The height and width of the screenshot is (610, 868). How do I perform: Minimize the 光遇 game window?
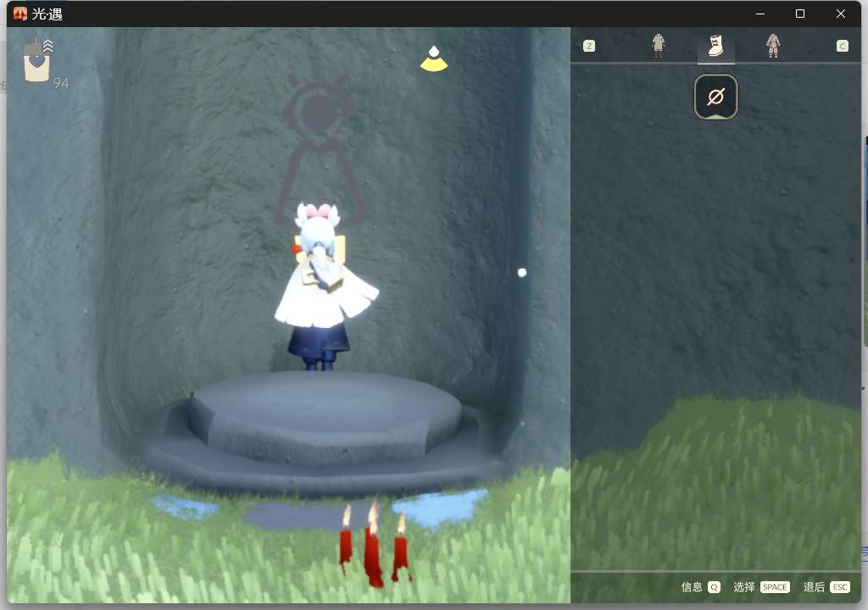pos(760,14)
